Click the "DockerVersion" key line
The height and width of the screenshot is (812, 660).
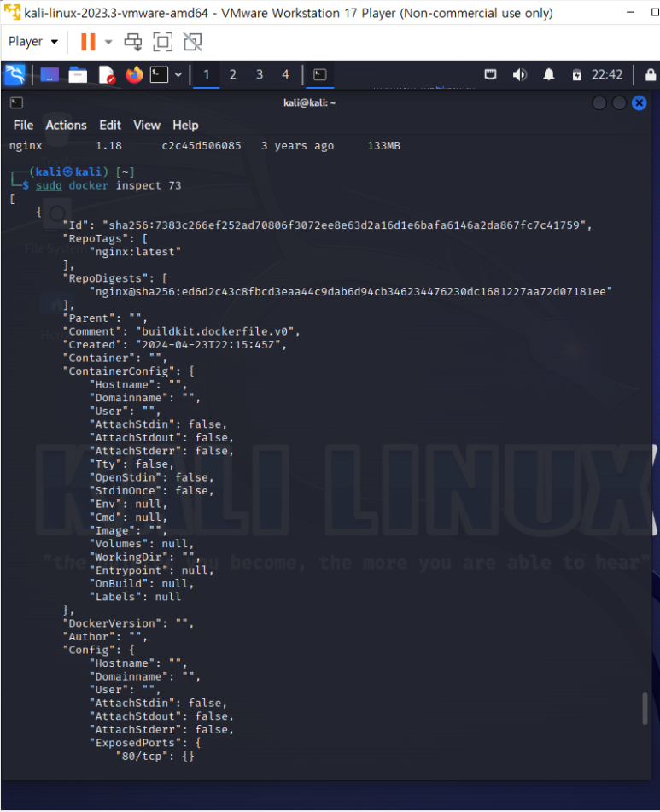click(x=128, y=623)
